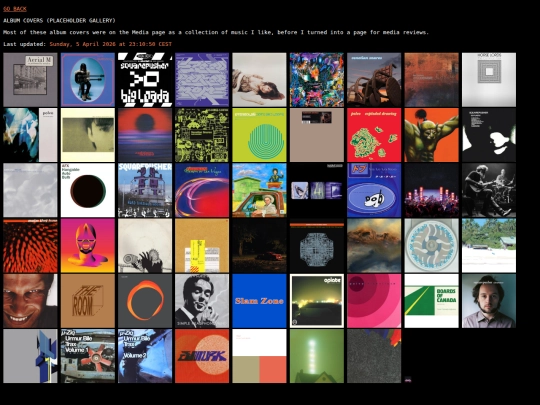Open the blue abstract building on grey cover
540x405 pixels.
(x=30, y=356)
